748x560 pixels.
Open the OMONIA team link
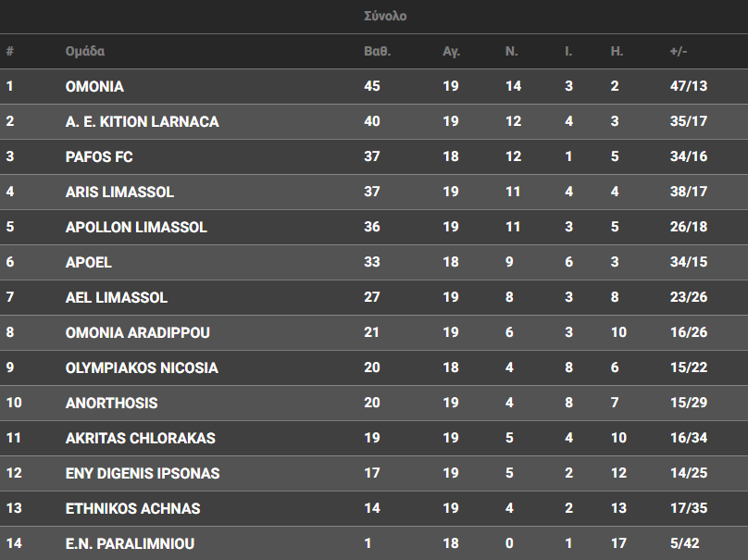click(94, 86)
